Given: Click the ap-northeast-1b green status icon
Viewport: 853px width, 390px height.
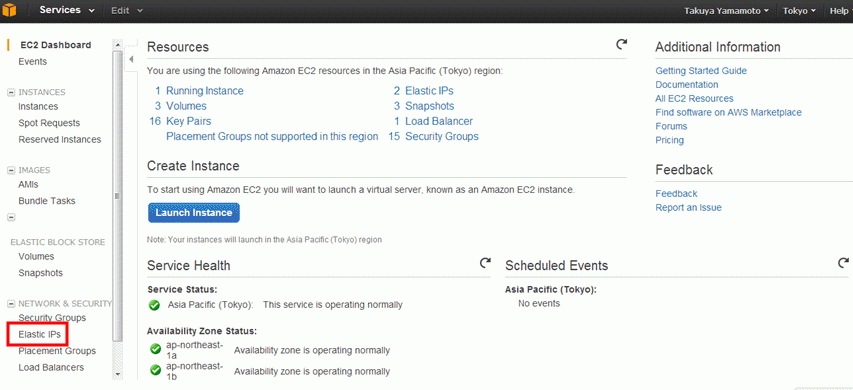Looking at the screenshot, I should [x=155, y=370].
